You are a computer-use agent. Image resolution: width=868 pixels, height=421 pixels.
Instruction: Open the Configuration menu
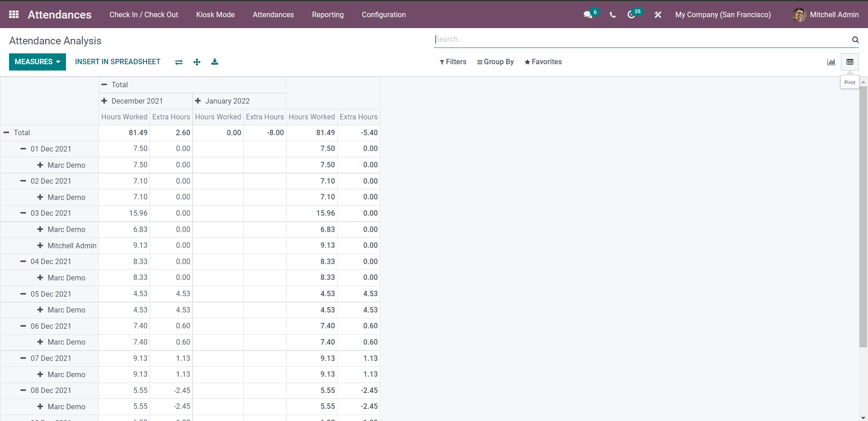[x=384, y=14]
